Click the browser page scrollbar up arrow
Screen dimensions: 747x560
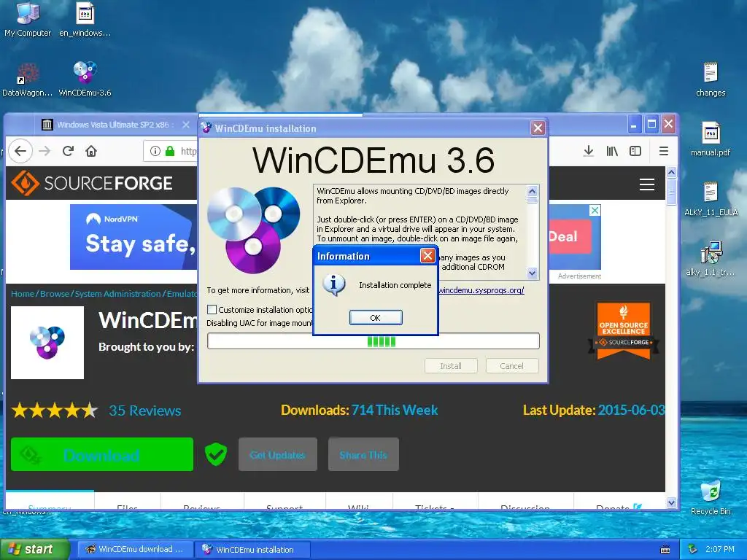pos(671,172)
